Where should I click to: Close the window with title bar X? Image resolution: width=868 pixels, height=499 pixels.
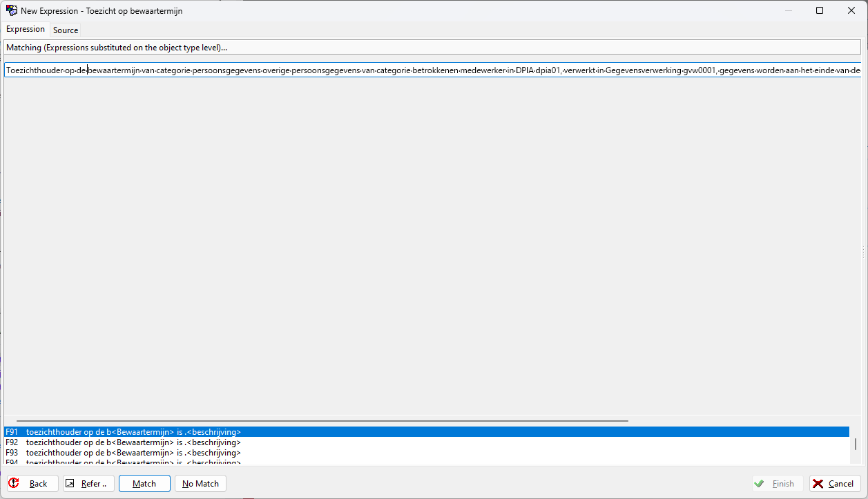pyautogui.click(x=851, y=10)
